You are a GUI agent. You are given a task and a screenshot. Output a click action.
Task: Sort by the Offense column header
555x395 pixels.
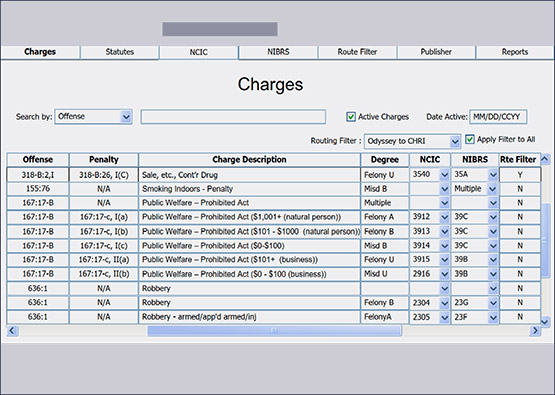38,160
